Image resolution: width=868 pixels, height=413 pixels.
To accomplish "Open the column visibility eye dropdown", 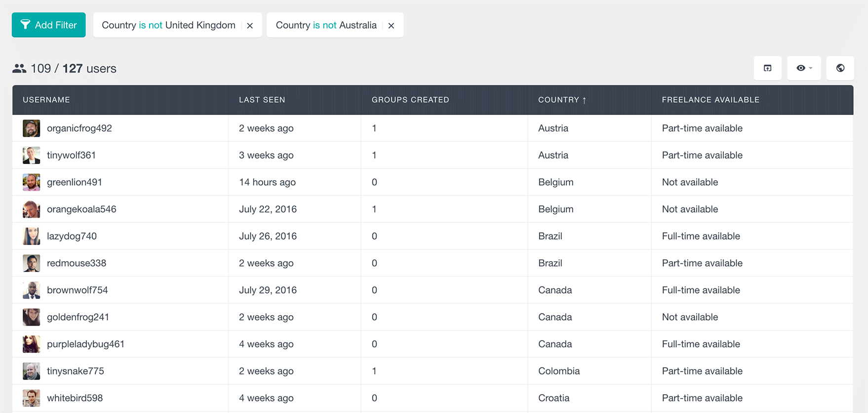I will (x=804, y=68).
